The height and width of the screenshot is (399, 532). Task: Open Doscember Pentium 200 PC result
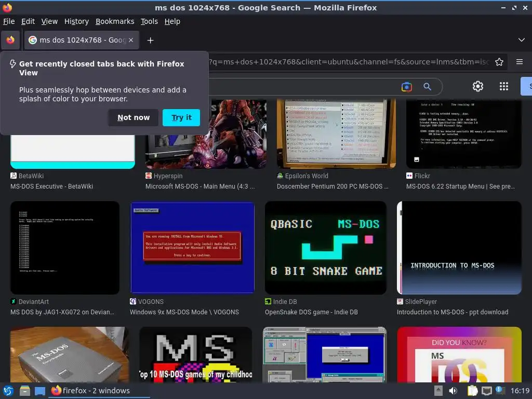click(332, 187)
